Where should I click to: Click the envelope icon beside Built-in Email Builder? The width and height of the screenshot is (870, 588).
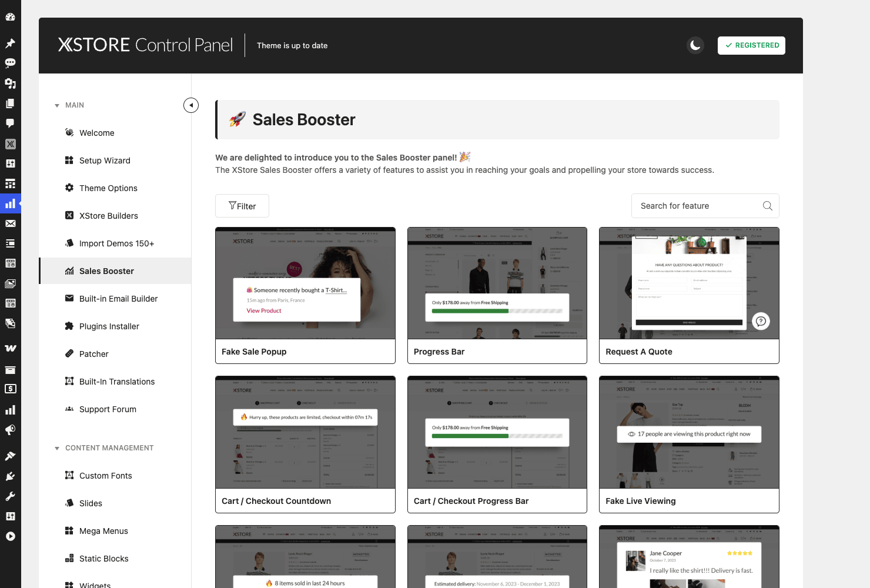(x=69, y=298)
